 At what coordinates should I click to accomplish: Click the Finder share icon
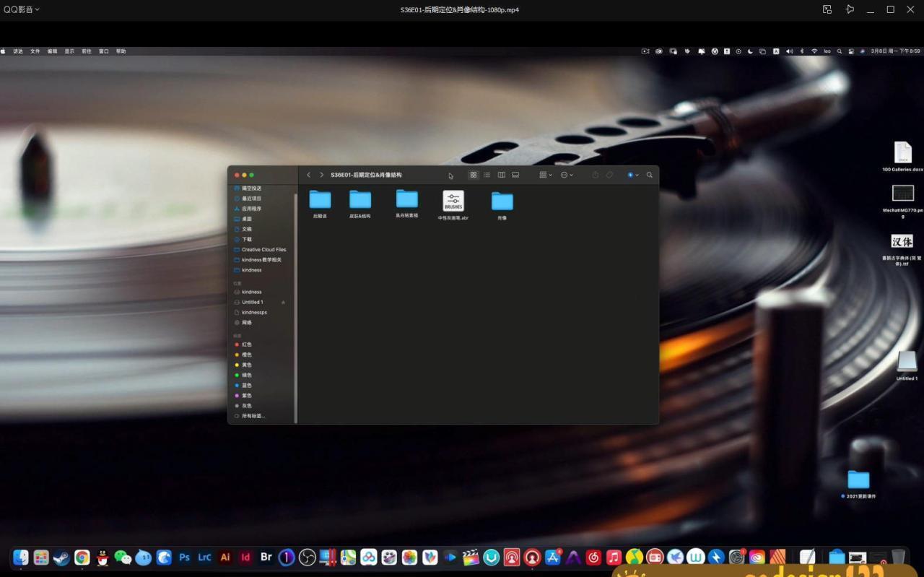[x=595, y=175]
